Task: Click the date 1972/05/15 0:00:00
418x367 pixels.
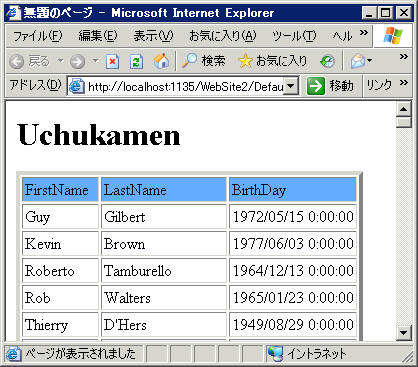Action: click(x=293, y=217)
